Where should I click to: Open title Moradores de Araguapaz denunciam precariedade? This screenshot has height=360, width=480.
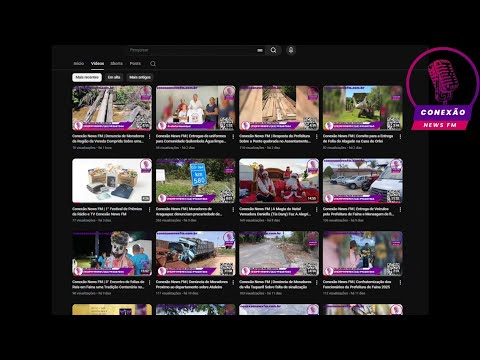(x=189, y=211)
